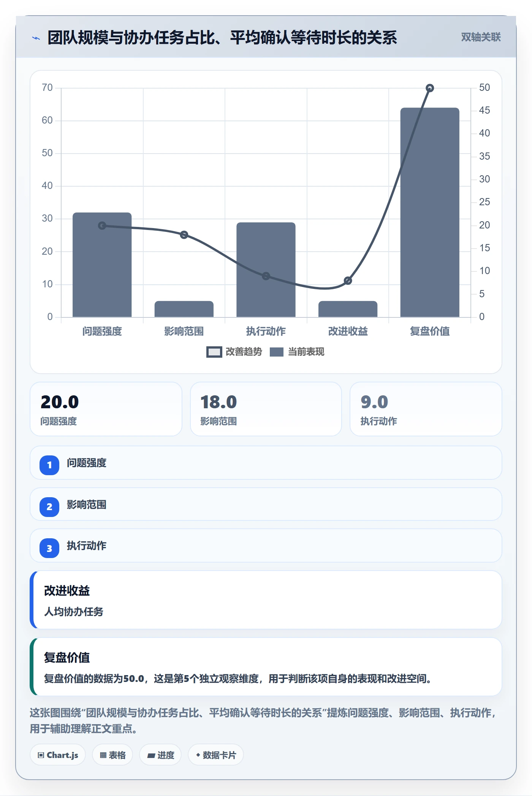Screen dimensions: 532x796
Task: Click the 执行动作 x-axis label
Action: tap(266, 331)
